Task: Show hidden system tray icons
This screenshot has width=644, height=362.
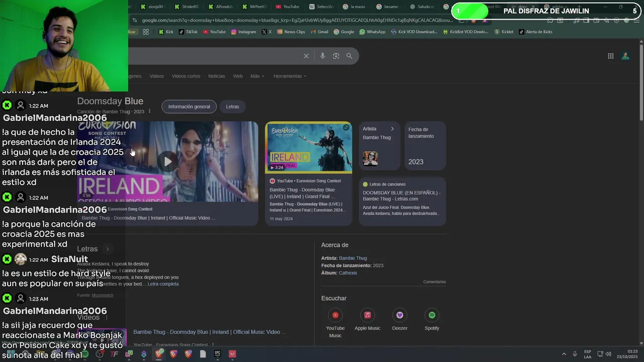Action: pyautogui.click(x=563, y=354)
